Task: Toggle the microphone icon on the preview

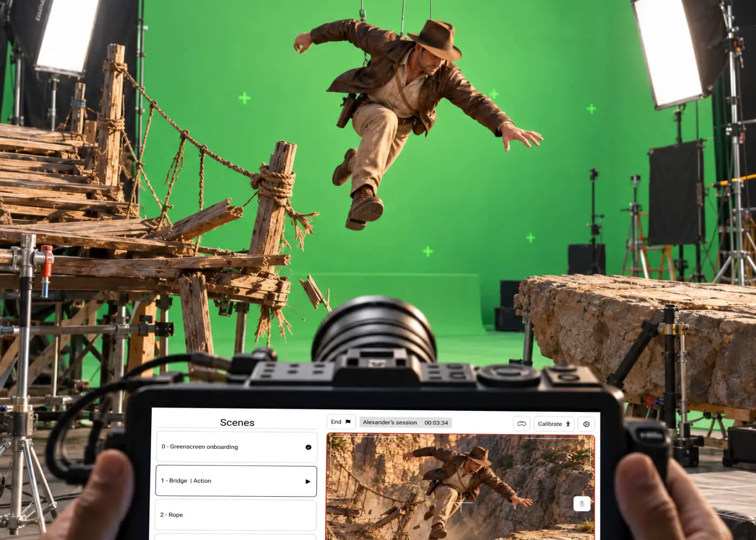Action: (582, 504)
